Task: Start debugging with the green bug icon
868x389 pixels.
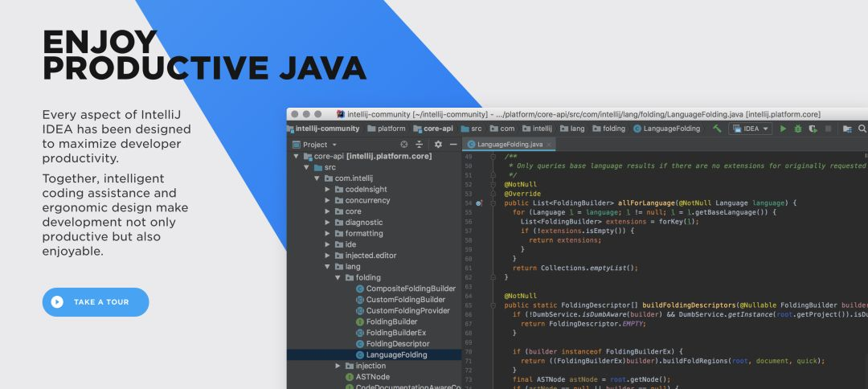Action: click(x=798, y=129)
